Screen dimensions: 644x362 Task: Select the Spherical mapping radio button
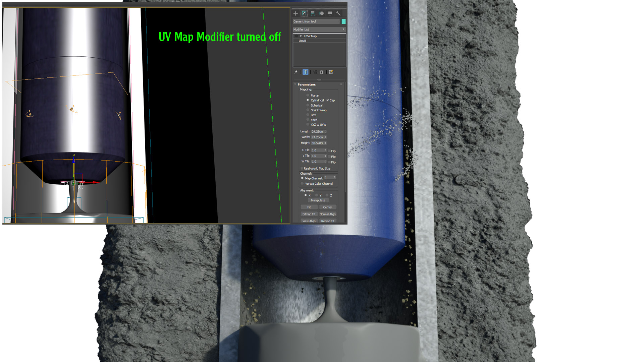(308, 105)
